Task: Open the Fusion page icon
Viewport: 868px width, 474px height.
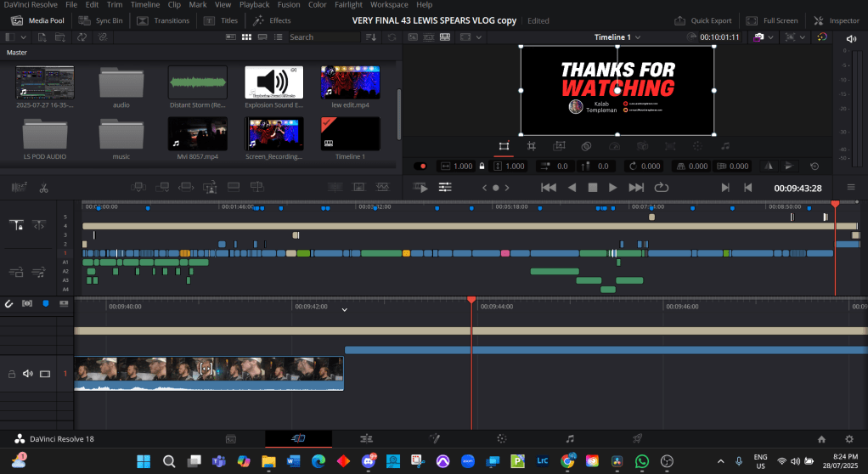Action: [434, 438]
